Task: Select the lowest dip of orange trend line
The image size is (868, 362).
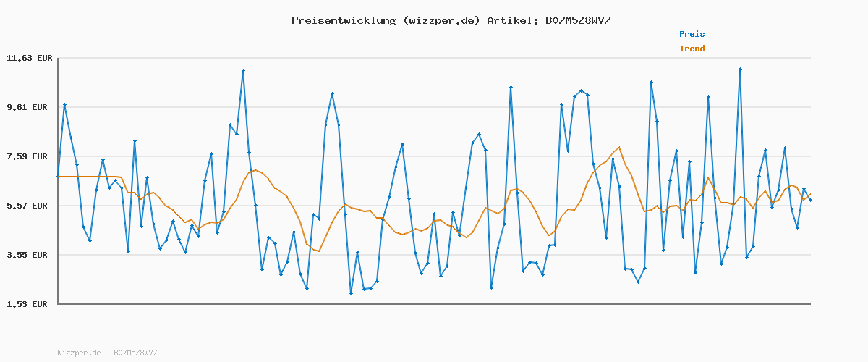Action: (x=319, y=251)
